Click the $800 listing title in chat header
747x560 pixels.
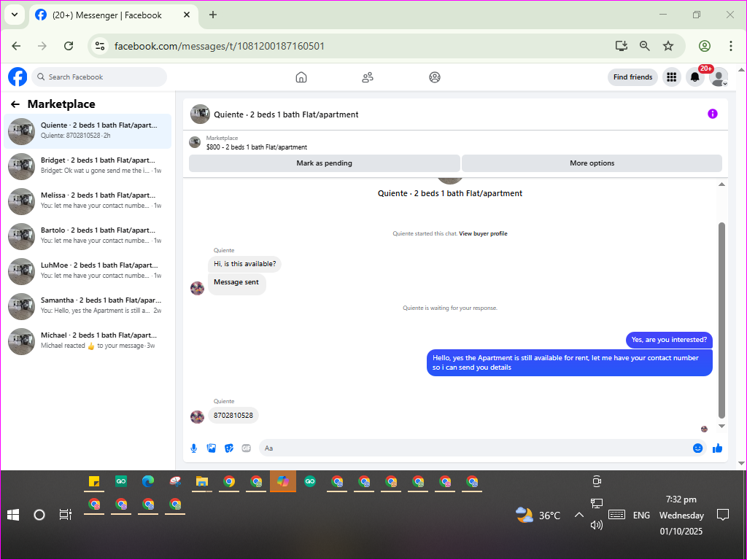tap(256, 147)
